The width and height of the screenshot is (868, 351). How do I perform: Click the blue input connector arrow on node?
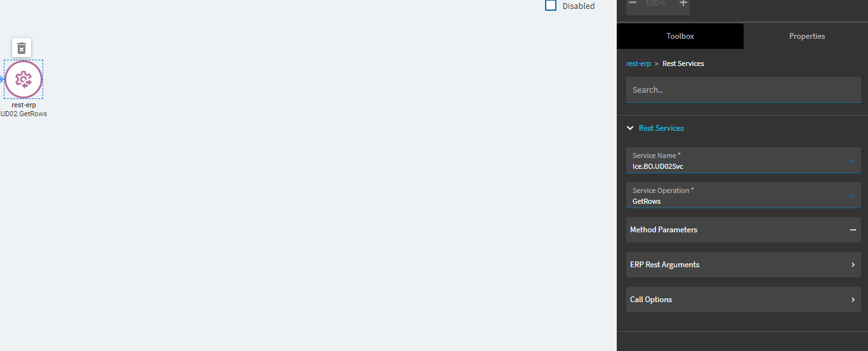2,79
